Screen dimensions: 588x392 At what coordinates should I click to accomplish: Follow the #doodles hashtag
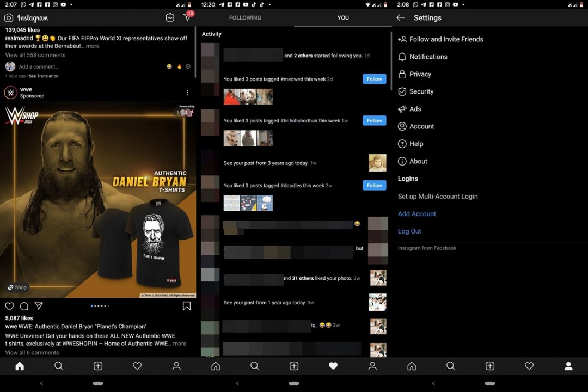pos(374,185)
